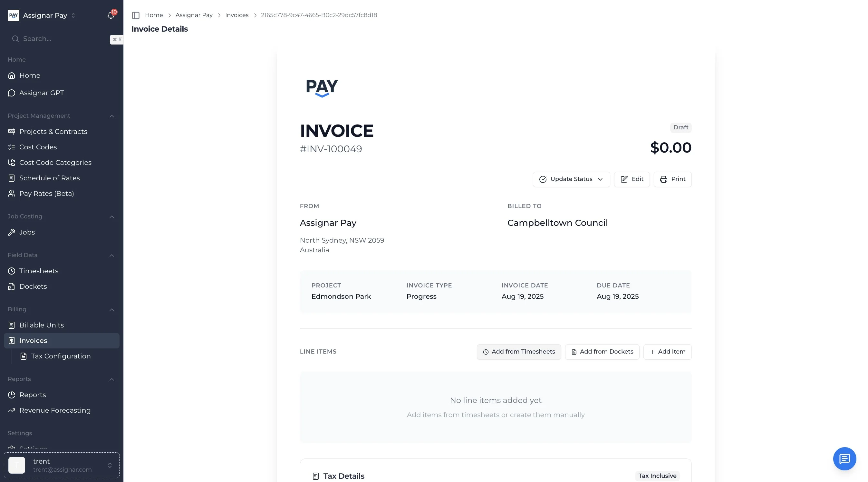
Task: Open the support chat bubble
Action: pyautogui.click(x=844, y=458)
